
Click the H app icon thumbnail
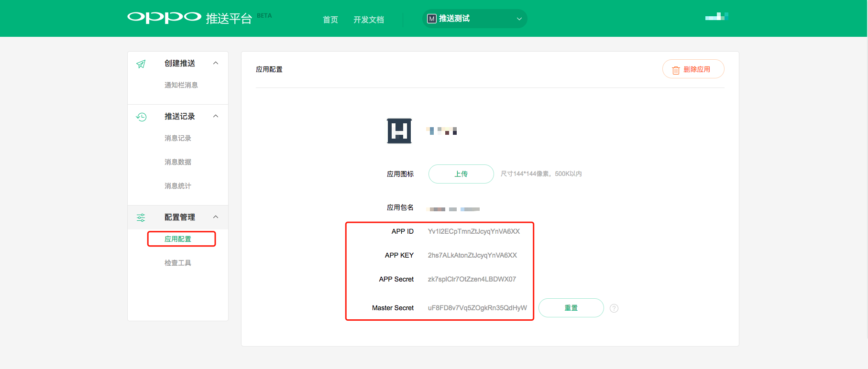pyautogui.click(x=399, y=131)
